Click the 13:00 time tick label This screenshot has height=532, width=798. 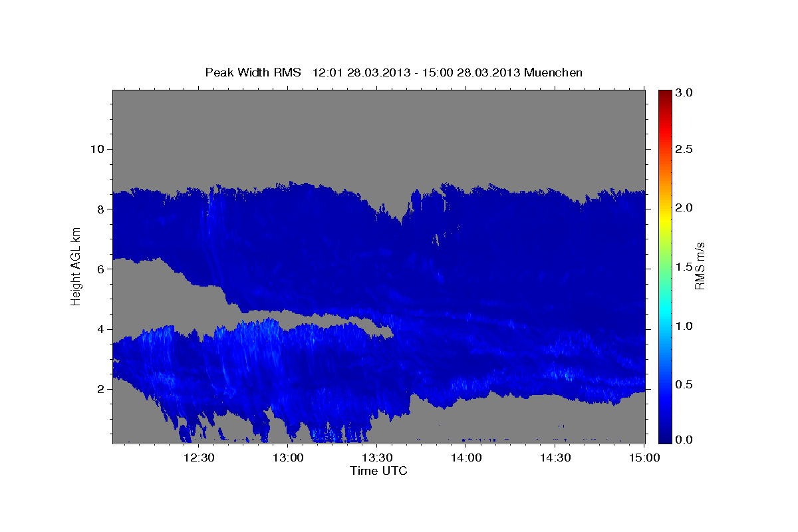[288, 458]
